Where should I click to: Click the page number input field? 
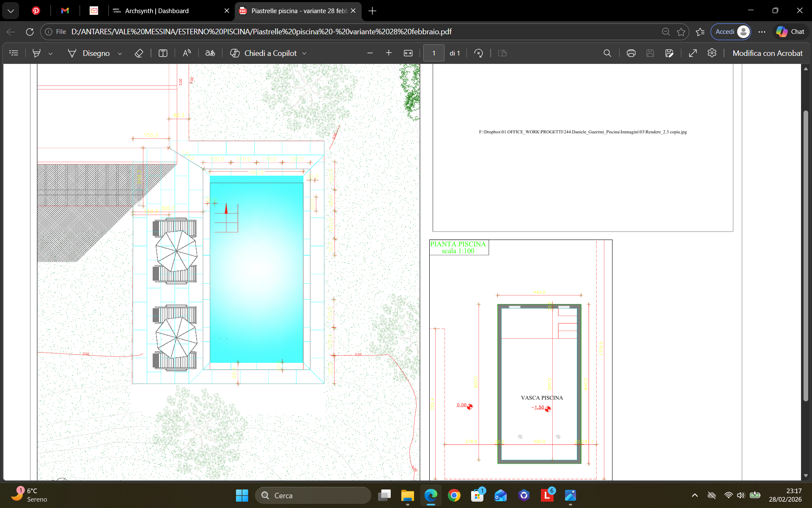point(433,53)
